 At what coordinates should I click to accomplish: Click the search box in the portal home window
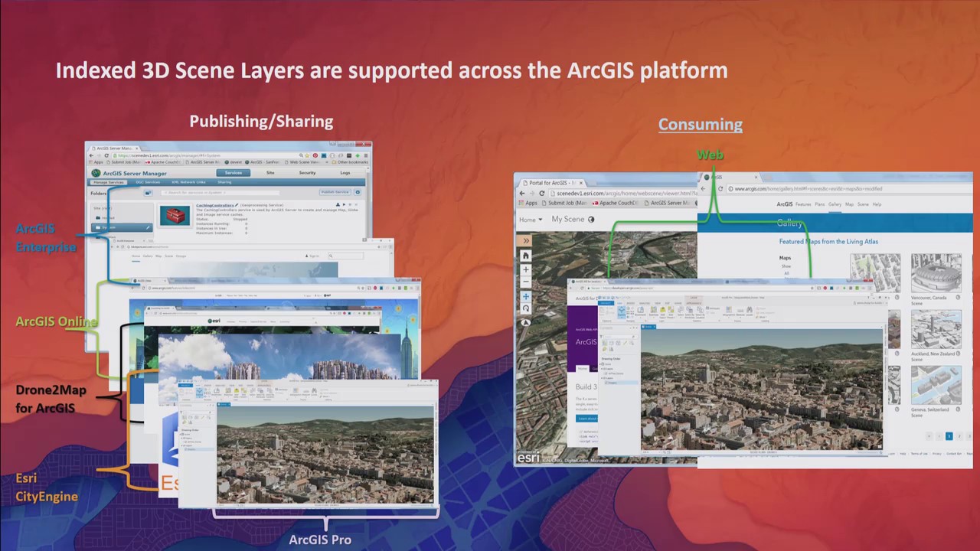coord(346,256)
